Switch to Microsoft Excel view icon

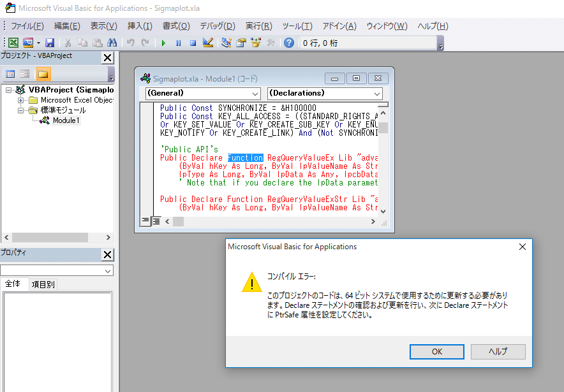13,43
